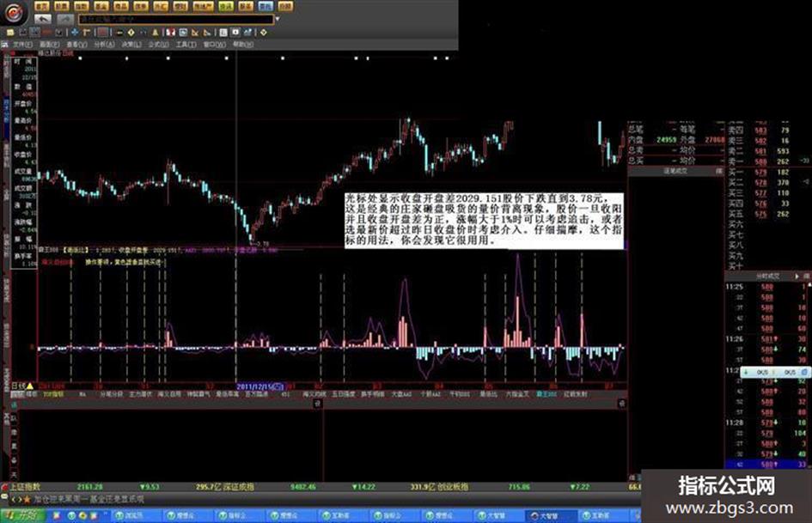Click the 收盘价 label in the data panel
The height and width of the screenshot is (523, 812).
[24, 155]
